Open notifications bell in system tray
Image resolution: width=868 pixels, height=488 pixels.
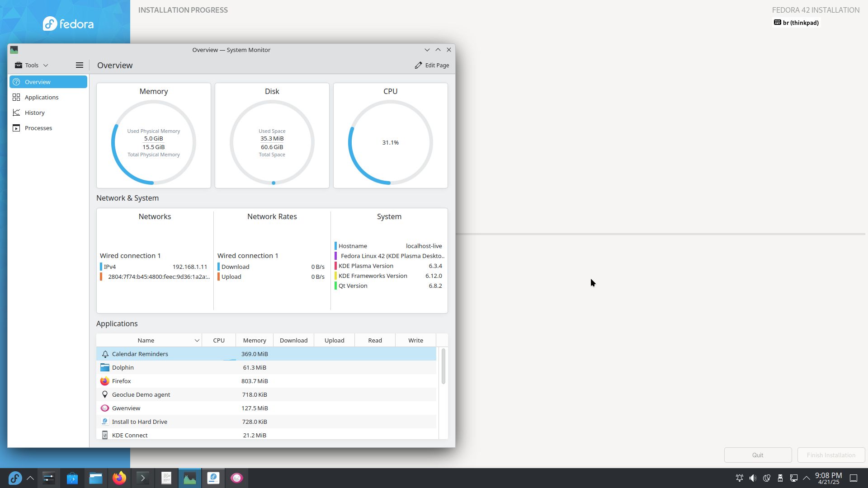coord(740,478)
